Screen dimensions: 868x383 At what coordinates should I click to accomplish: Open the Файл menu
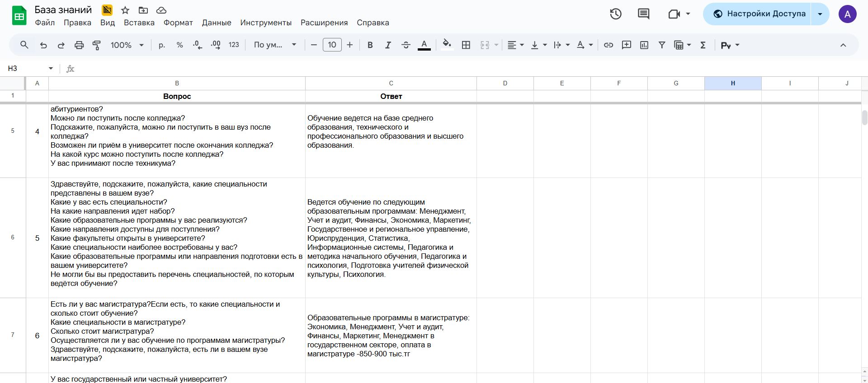pyautogui.click(x=45, y=23)
